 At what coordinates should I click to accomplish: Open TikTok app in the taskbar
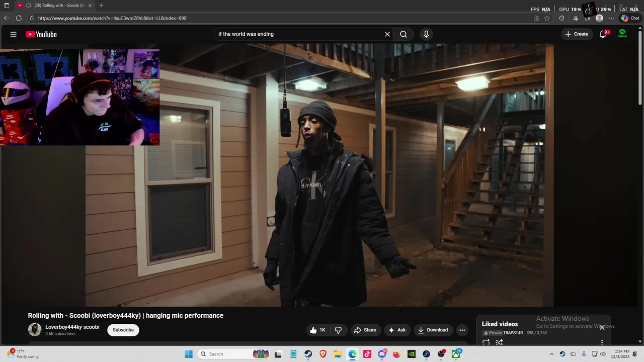367,354
